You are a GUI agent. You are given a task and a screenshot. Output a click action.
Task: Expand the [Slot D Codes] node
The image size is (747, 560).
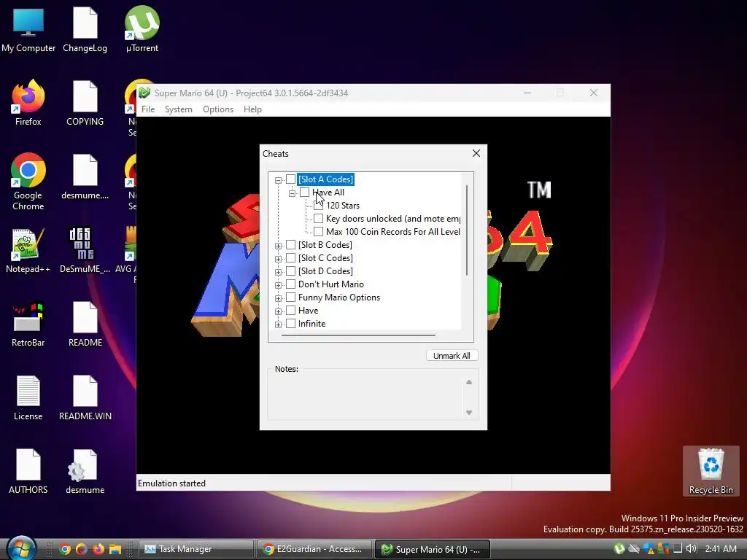[x=278, y=272]
